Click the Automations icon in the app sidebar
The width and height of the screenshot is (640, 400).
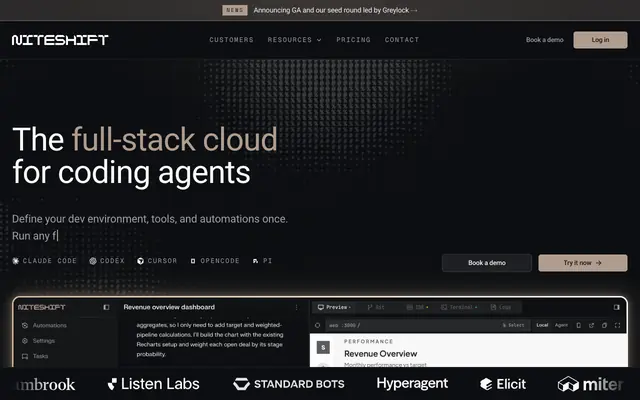coord(25,325)
